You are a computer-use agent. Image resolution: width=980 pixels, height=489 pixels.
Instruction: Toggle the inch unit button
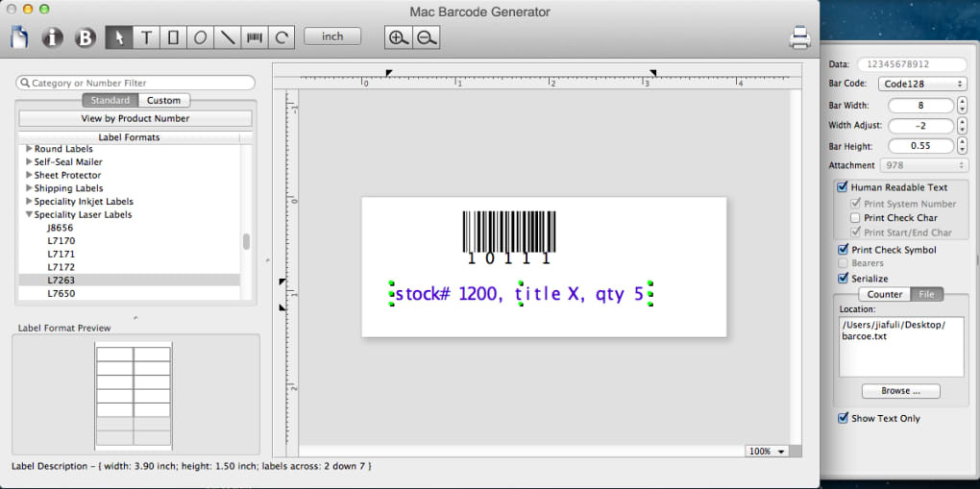[x=332, y=37]
